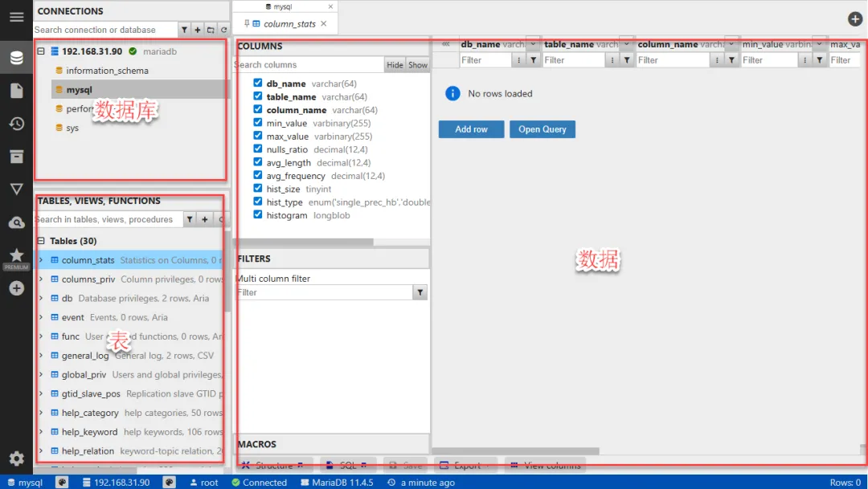Click the plus icon in the left sidebar
The height and width of the screenshot is (489, 868).
[x=17, y=288]
